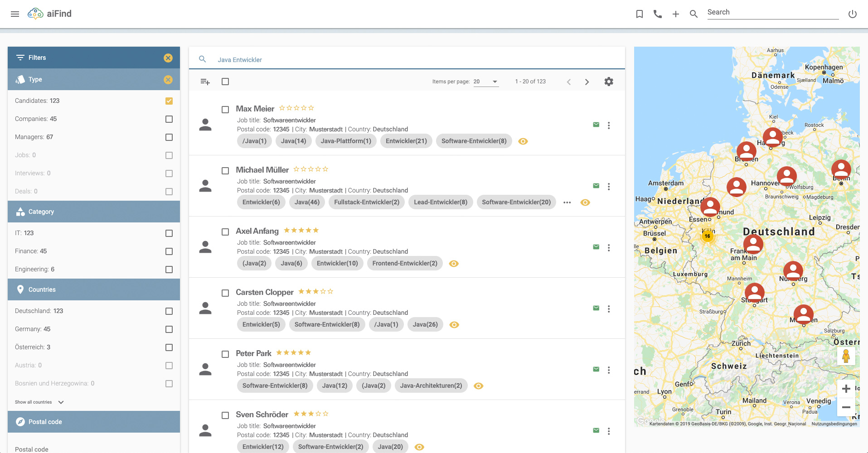Toggle eye icon on Carsten Clopper's tags
This screenshot has width=868, height=453.
click(454, 325)
